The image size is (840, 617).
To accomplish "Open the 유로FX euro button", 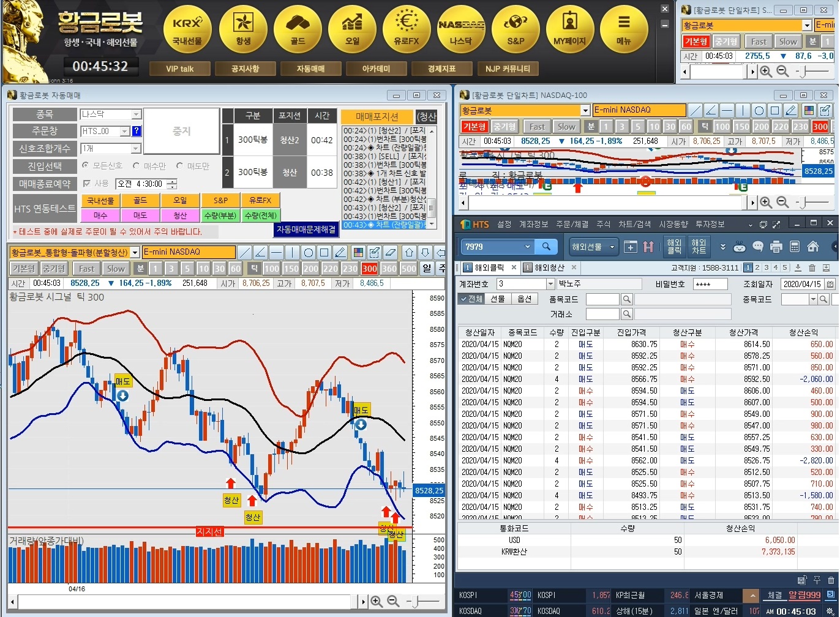I will pyautogui.click(x=407, y=29).
